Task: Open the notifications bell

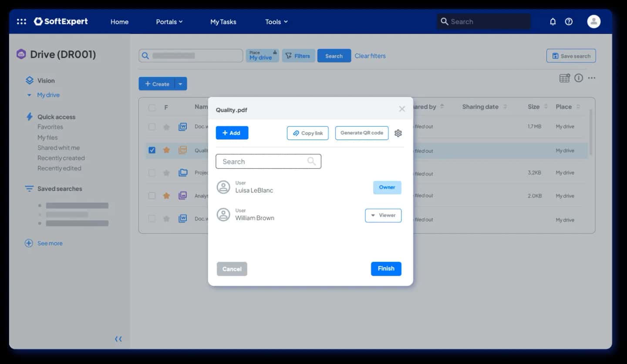Action: (553, 21)
